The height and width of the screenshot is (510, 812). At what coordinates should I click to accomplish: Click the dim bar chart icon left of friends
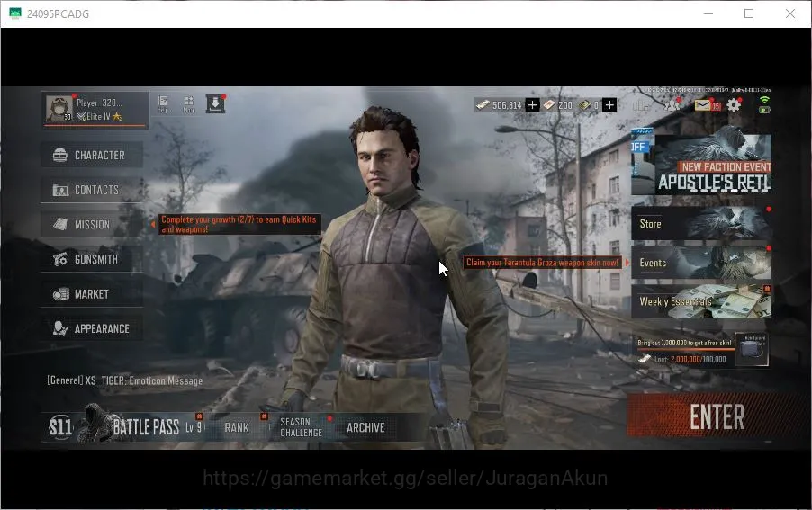point(641,105)
